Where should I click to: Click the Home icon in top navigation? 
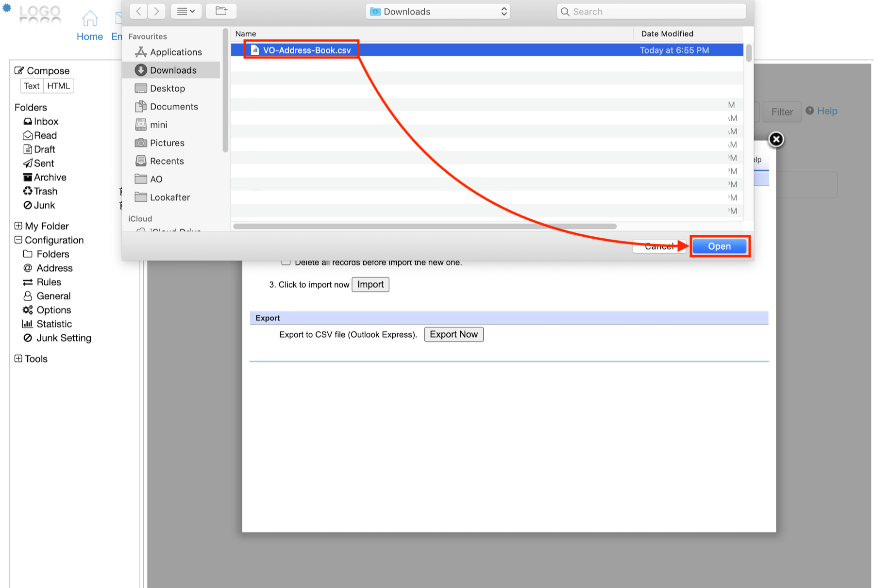pyautogui.click(x=90, y=18)
